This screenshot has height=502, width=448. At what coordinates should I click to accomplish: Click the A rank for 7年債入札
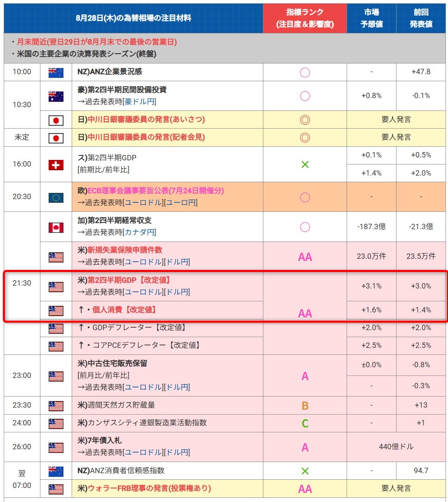click(x=305, y=448)
